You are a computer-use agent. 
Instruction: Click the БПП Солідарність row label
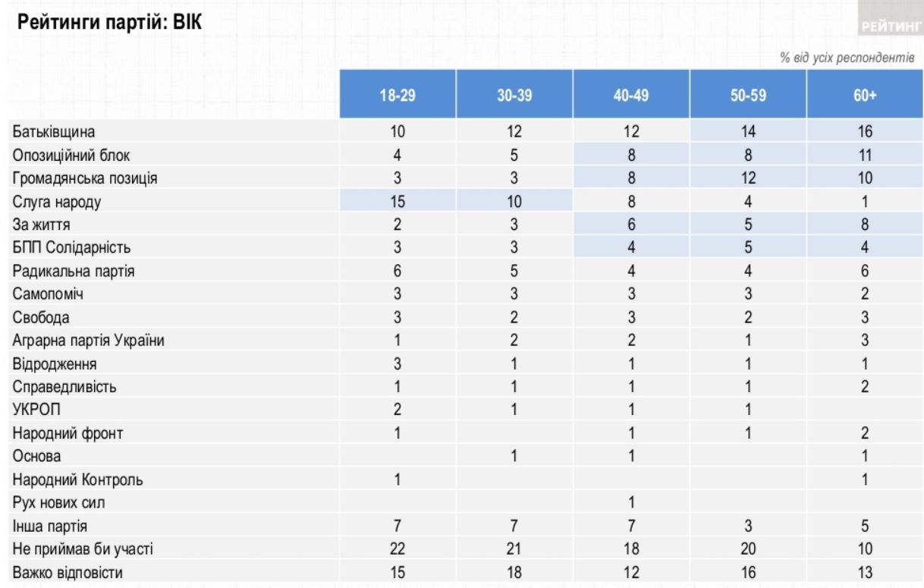(71, 248)
